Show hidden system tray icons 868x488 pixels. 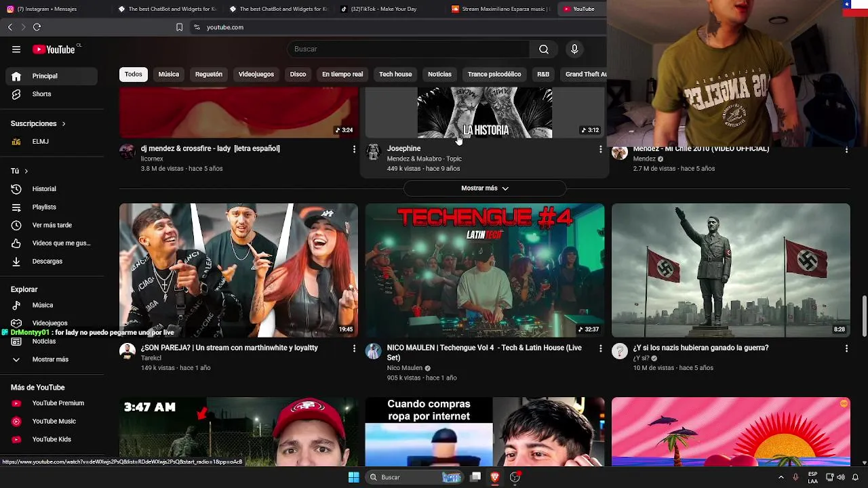click(x=781, y=477)
